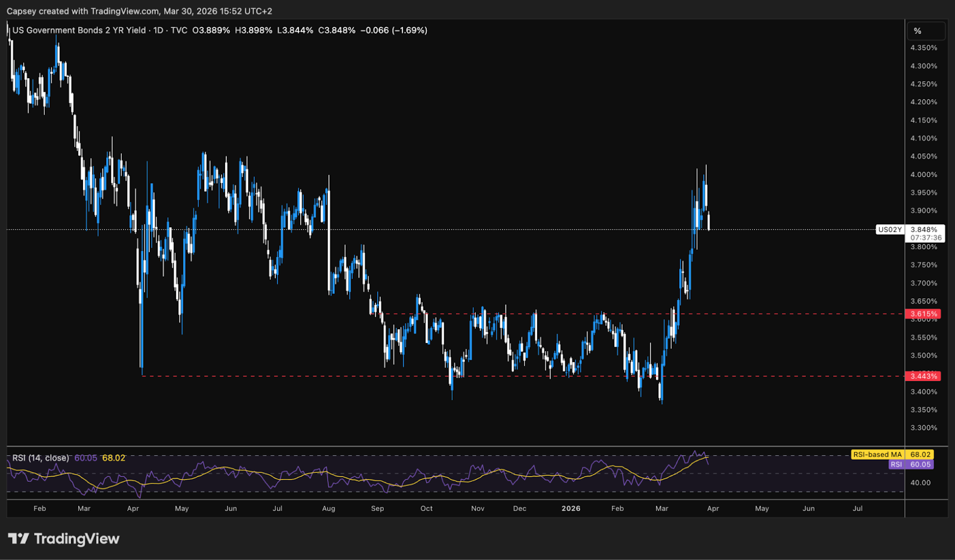Select the US02Y price label on the axis

click(x=891, y=230)
